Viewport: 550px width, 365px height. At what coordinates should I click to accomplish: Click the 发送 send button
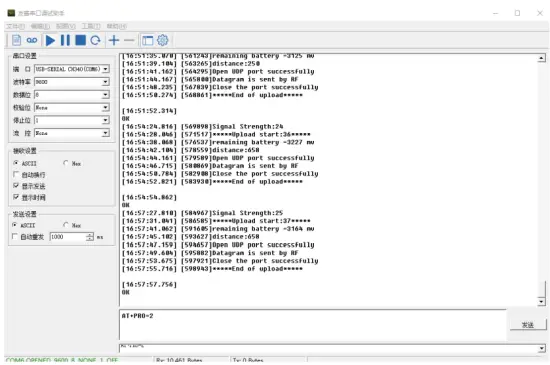[x=528, y=325]
